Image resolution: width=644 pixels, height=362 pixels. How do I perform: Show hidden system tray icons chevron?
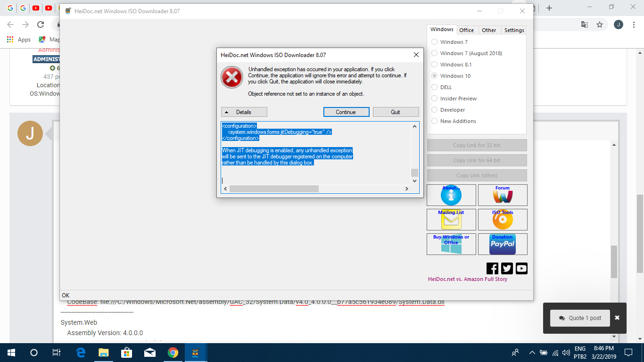pyautogui.click(x=532, y=353)
